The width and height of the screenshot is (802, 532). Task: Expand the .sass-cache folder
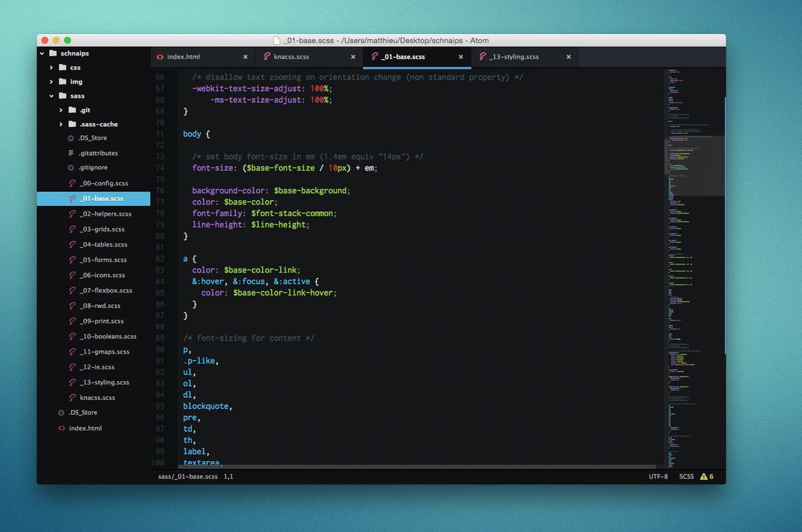coord(61,124)
